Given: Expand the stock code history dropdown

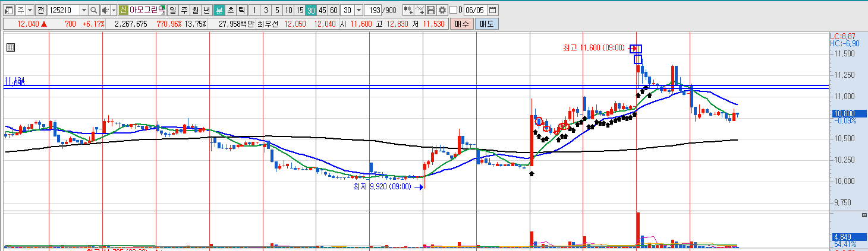Looking at the screenshot, I should click(x=84, y=10).
